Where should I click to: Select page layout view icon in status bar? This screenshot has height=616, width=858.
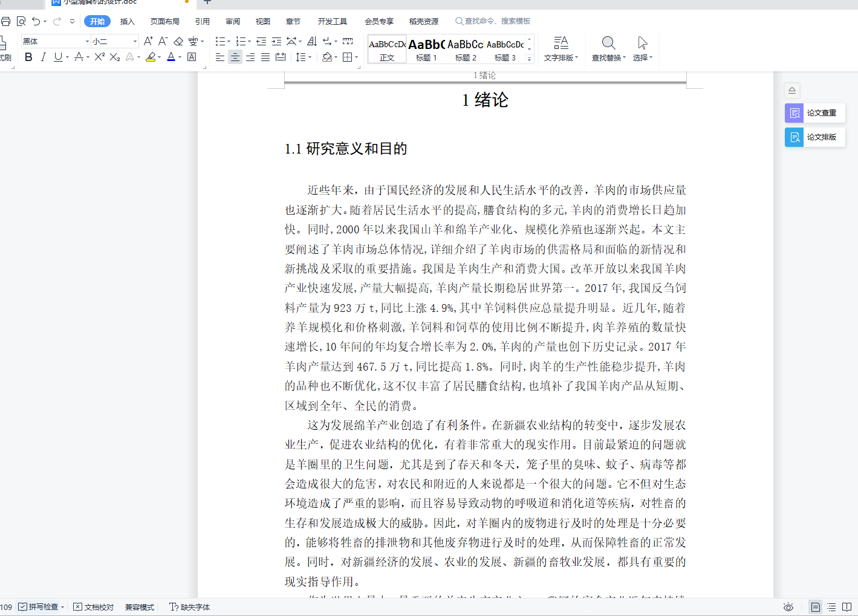point(816,607)
